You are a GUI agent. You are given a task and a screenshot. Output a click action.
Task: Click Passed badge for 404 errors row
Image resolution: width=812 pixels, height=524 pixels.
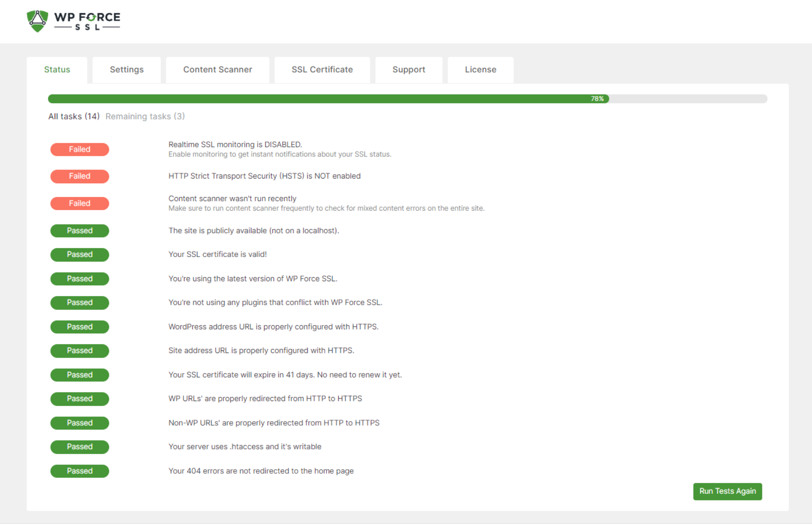point(80,471)
